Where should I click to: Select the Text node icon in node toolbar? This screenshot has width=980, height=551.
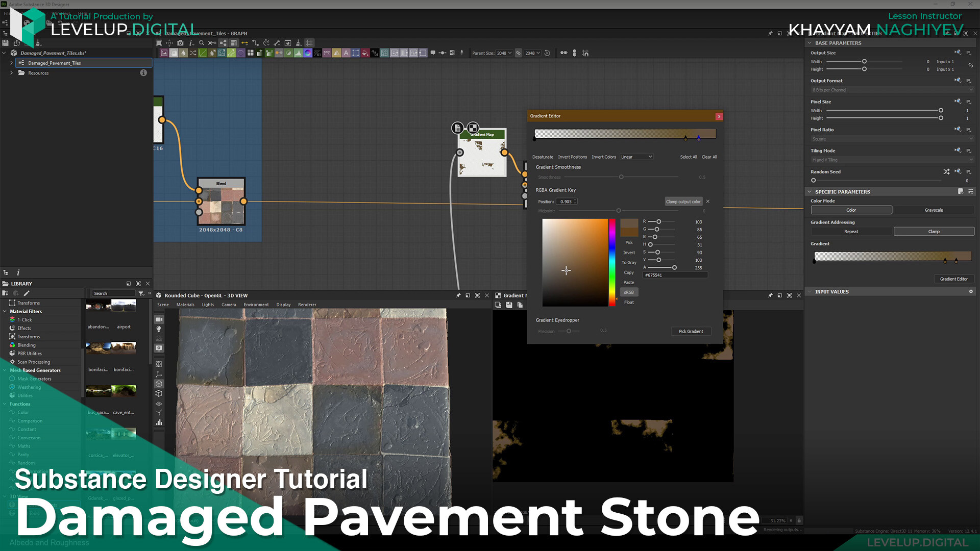(346, 53)
